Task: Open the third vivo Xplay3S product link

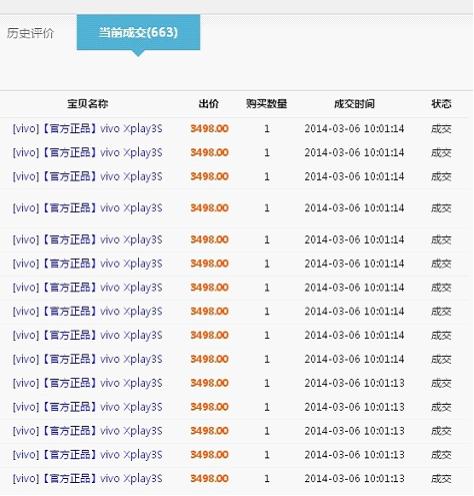Action: (x=87, y=176)
